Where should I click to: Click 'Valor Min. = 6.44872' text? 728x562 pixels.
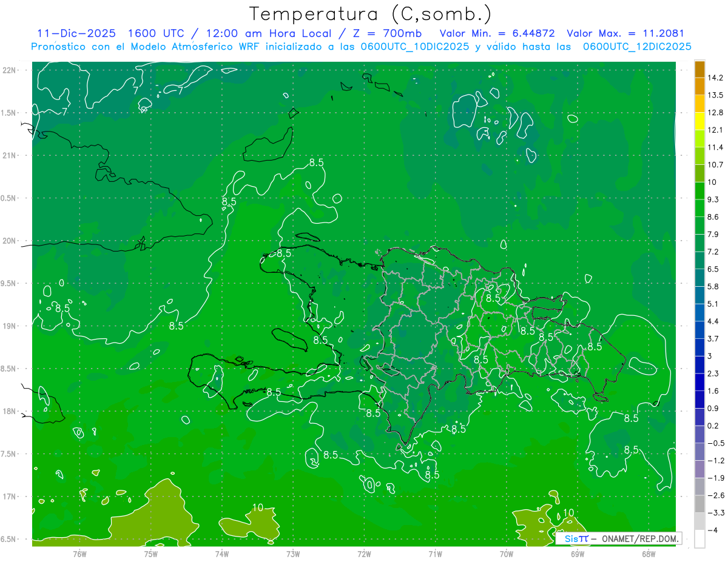pyautogui.click(x=497, y=33)
